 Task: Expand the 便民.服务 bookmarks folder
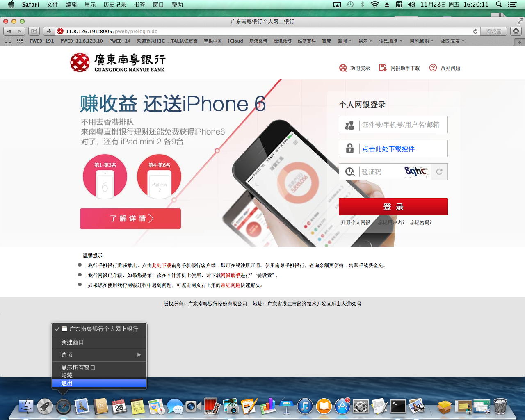pos(391,41)
